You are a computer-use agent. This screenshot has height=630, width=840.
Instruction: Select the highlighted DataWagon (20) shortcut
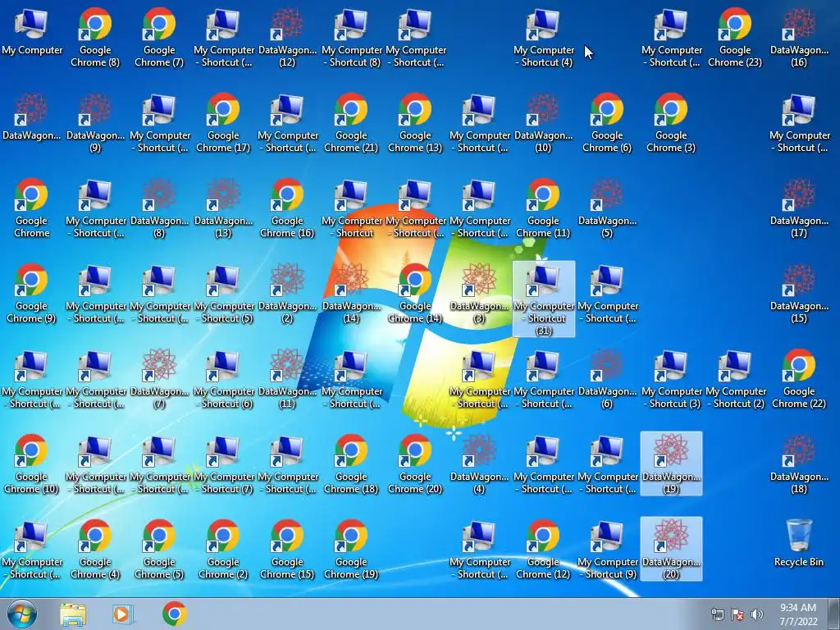671,549
